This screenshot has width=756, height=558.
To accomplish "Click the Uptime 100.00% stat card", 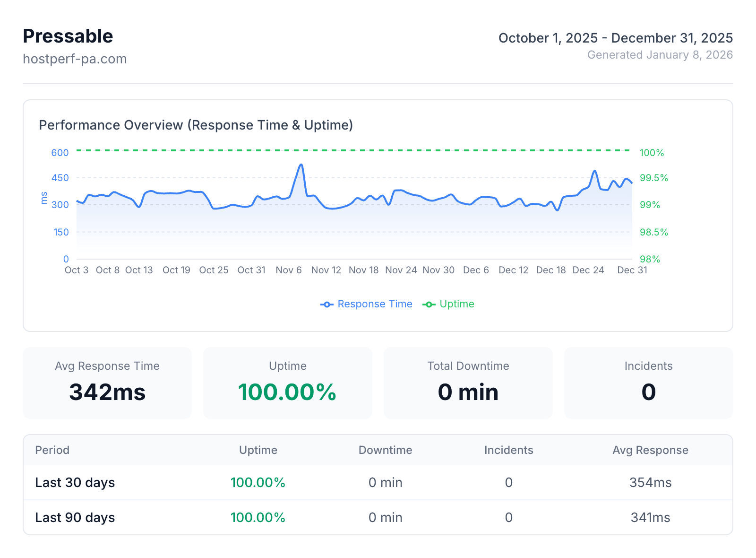I will point(287,383).
